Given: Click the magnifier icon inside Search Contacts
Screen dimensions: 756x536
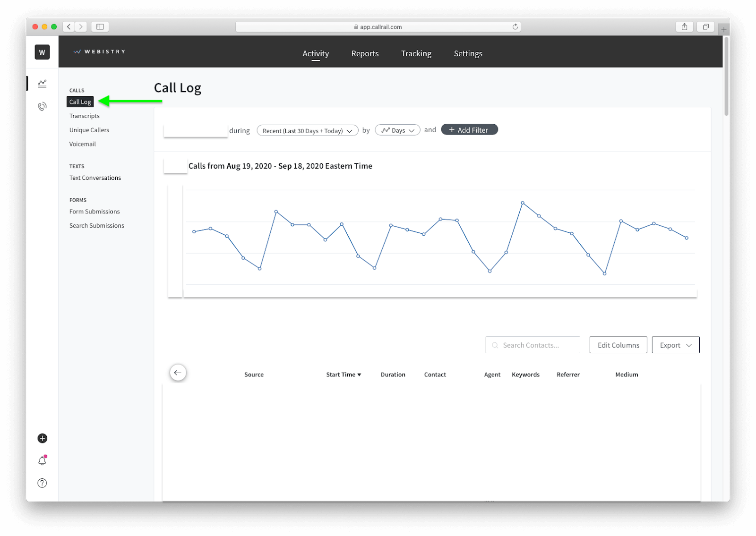Looking at the screenshot, I should pos(495,345).
